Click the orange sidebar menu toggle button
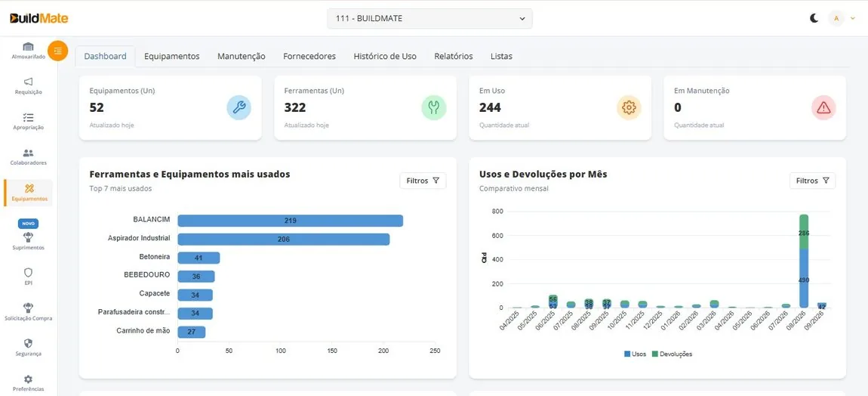This screenshot has height=396, width=868. pos(57,51)
